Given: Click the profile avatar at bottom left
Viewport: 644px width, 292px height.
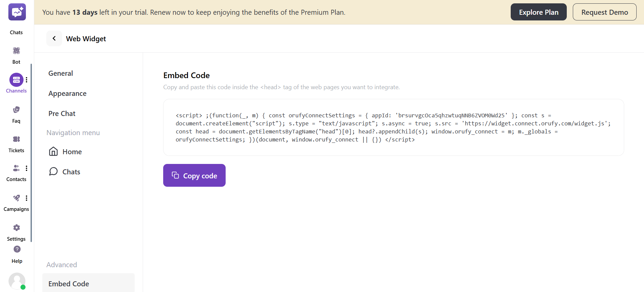Looking at the screenshot, I should [x=17, y=281].
